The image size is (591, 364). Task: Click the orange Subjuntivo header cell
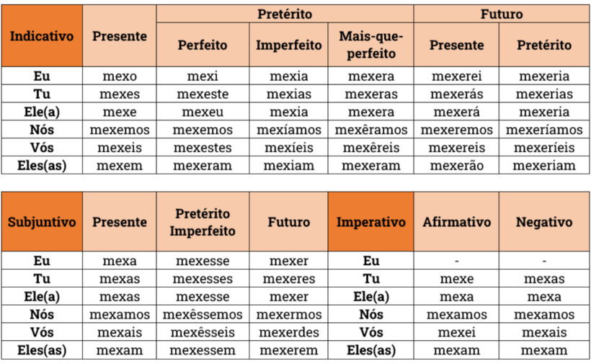coord(42,221)
